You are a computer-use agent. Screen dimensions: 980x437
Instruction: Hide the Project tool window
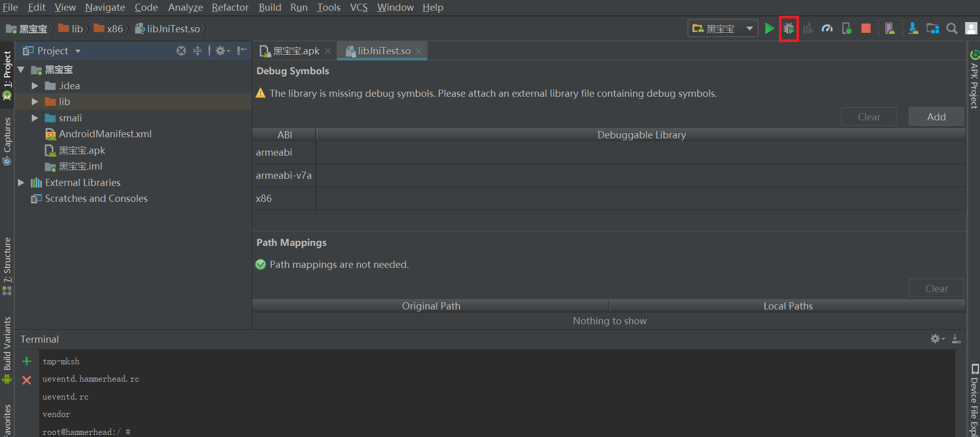(x=242, y=51)
